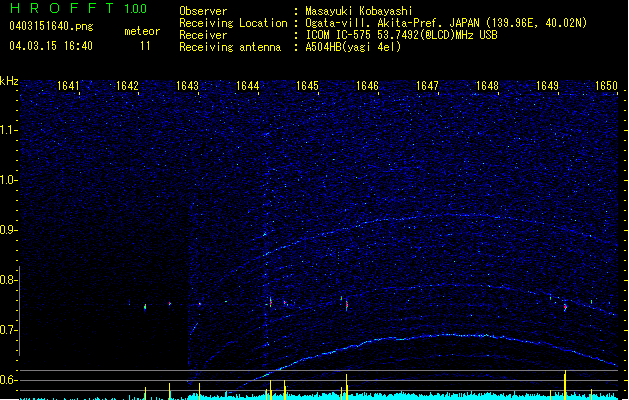Click the 0.7 frequency axis label
629x400 pixels.
coord(9,330)
